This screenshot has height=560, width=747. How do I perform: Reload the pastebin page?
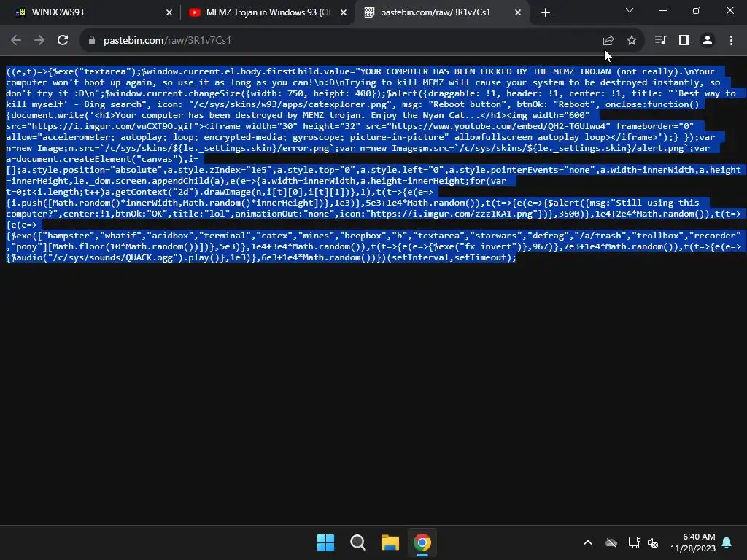pyautogui.click(x=63, y=41)
